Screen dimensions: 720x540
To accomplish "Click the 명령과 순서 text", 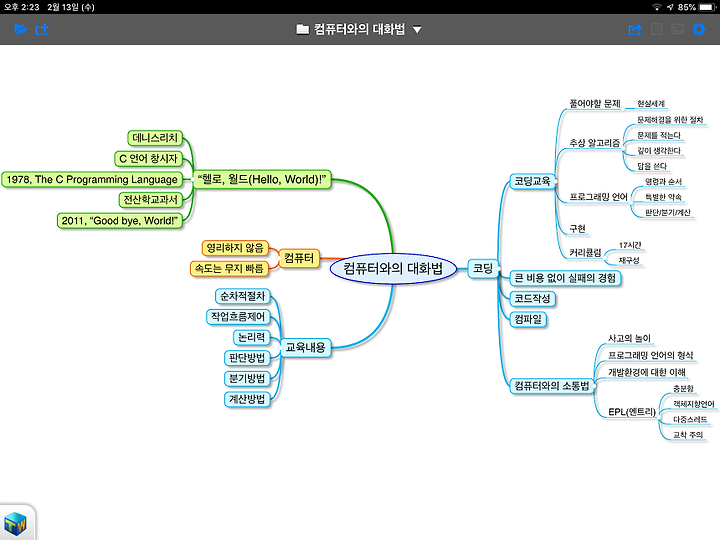I will tap(663, 181).
